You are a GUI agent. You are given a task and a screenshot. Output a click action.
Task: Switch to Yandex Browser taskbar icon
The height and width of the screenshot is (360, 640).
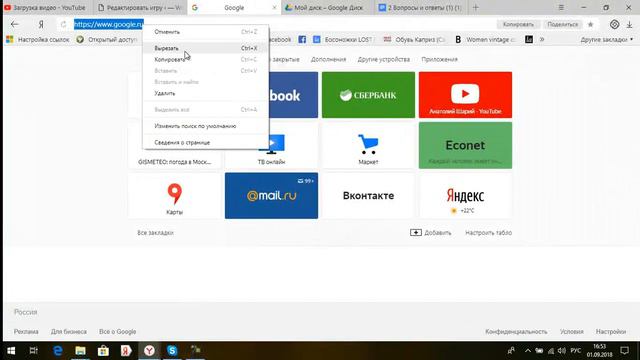click(149, 351)
